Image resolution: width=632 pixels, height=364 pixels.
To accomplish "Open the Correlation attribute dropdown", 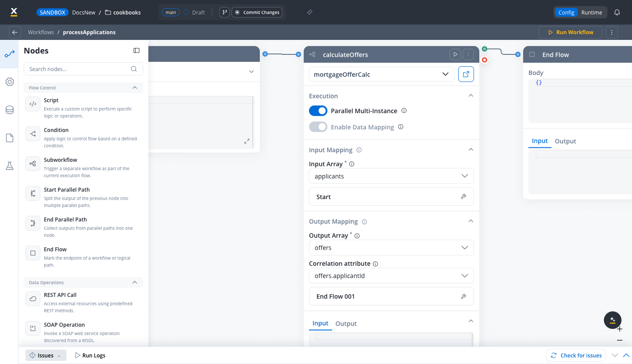I will click(x=391, y=276).
